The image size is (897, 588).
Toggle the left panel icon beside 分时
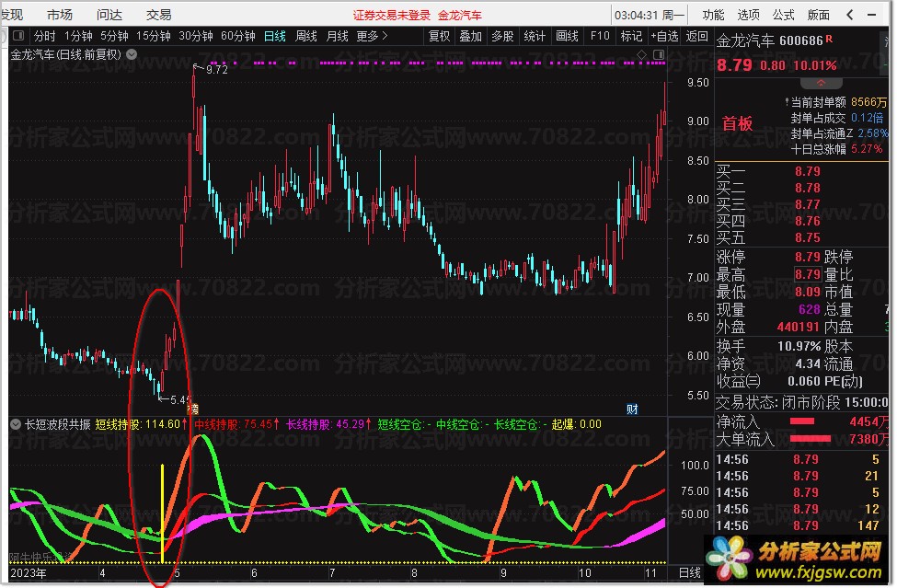click(18, 36)
